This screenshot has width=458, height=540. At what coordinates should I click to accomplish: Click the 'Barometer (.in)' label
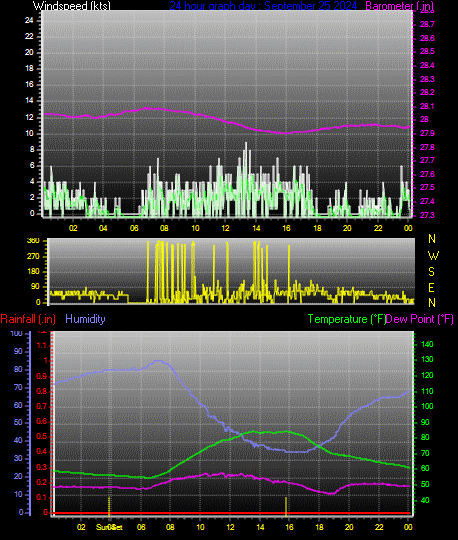pos(399,6)
